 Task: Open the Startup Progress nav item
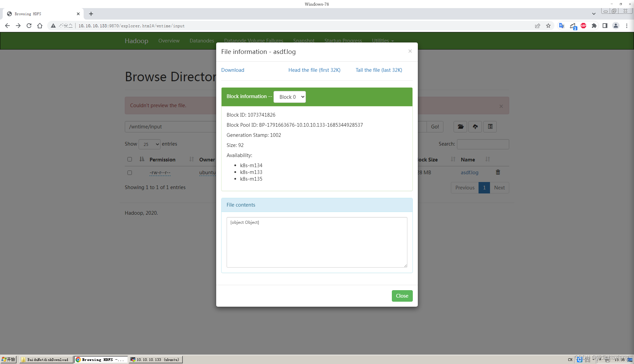pyautogui.click(x=343, y=40)
